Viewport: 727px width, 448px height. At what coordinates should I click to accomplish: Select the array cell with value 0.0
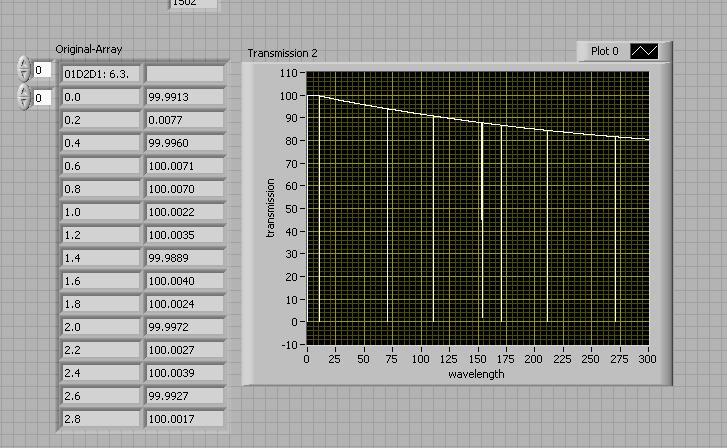(101, 97)
